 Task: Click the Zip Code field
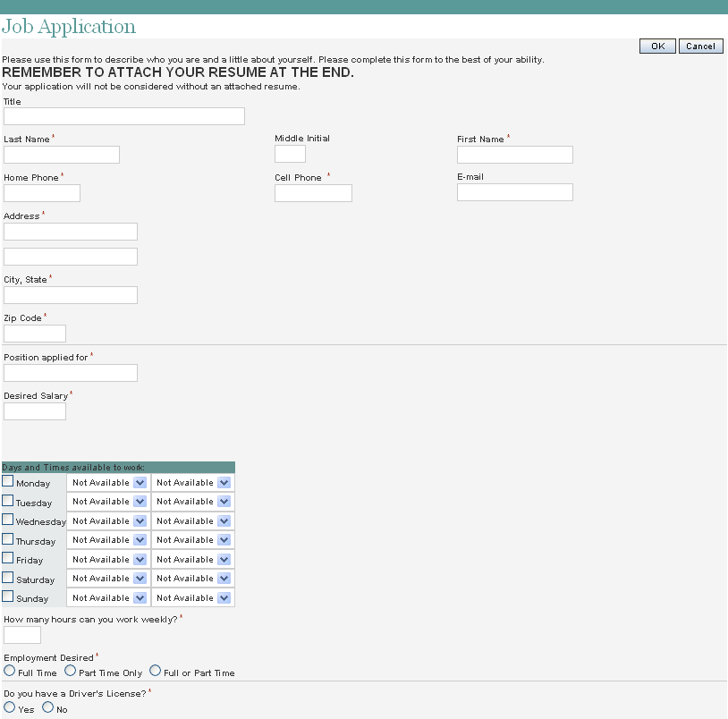(x=35, y=334)
